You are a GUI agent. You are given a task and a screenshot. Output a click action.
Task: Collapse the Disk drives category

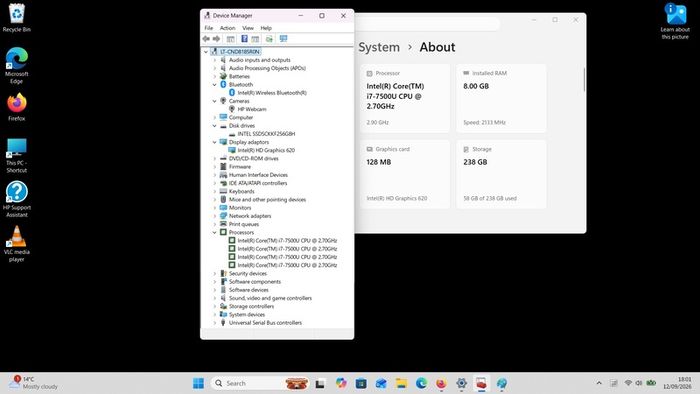pos(215,126)
